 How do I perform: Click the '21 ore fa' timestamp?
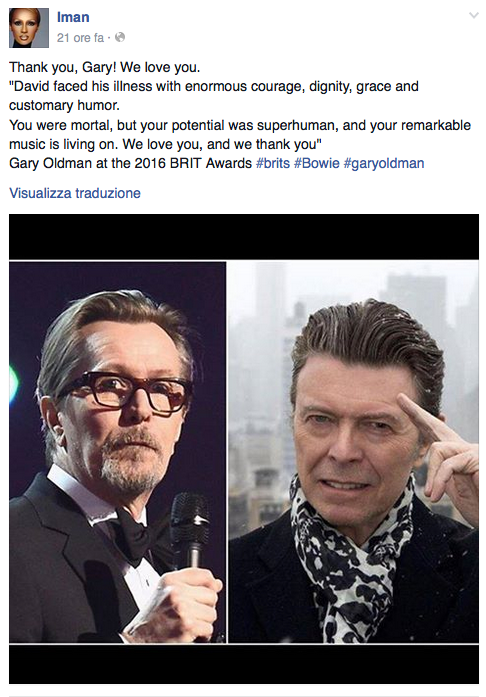pyautogui.click(x=80, y=38)
